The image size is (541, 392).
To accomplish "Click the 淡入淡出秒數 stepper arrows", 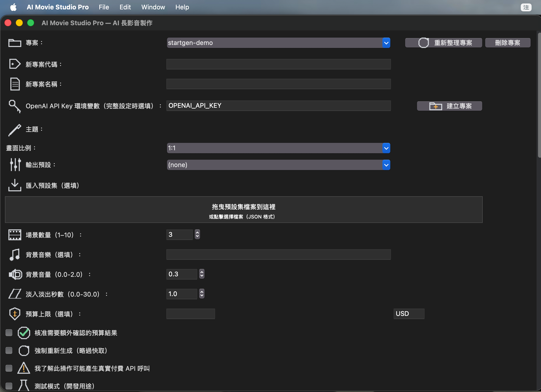I will (x=202, y=294).
